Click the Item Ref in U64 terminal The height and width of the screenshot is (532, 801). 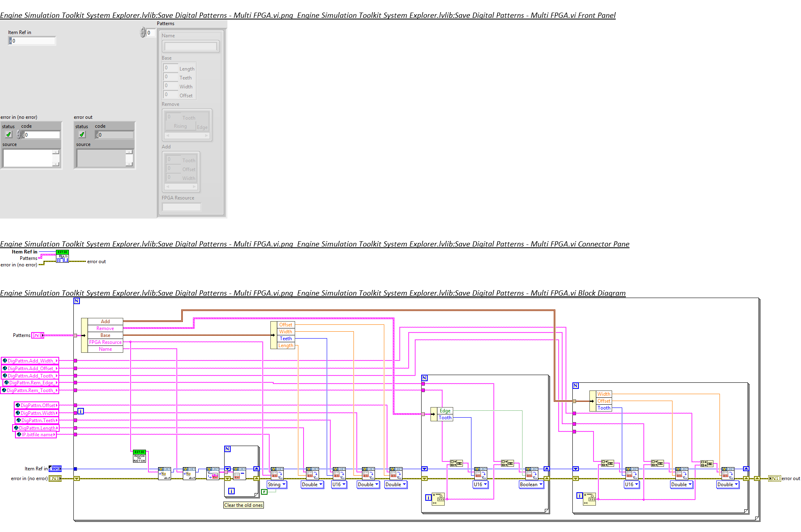(x=55, y=469)
